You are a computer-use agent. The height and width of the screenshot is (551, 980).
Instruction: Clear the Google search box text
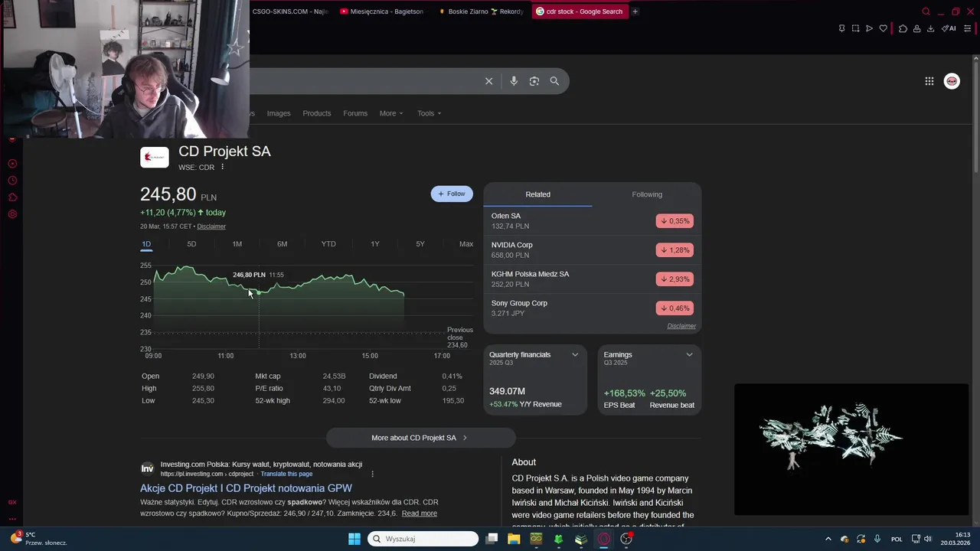coord(488,81)
